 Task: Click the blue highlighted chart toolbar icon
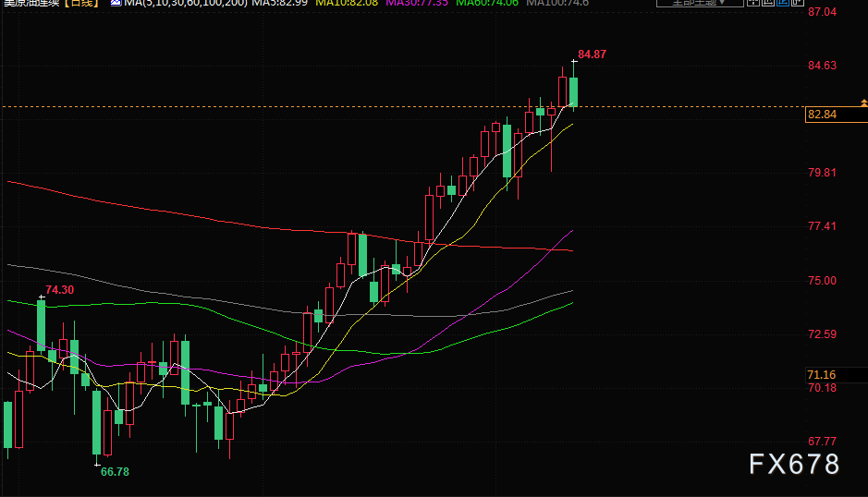click(782, 2)
